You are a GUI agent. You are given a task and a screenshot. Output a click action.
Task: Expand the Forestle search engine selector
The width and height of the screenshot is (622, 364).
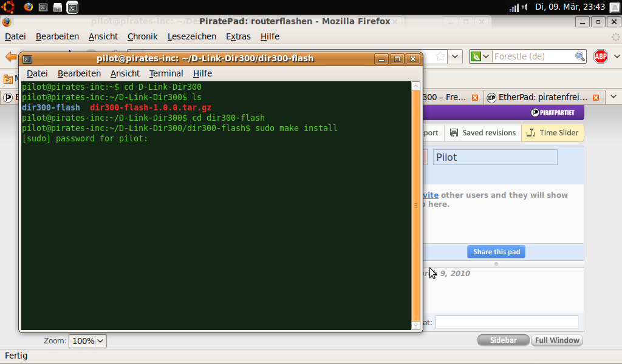478,56
